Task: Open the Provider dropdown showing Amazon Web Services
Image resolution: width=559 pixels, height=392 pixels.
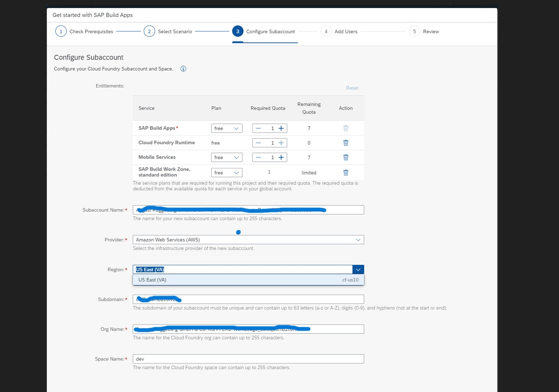Action: (x=248, y=240)
